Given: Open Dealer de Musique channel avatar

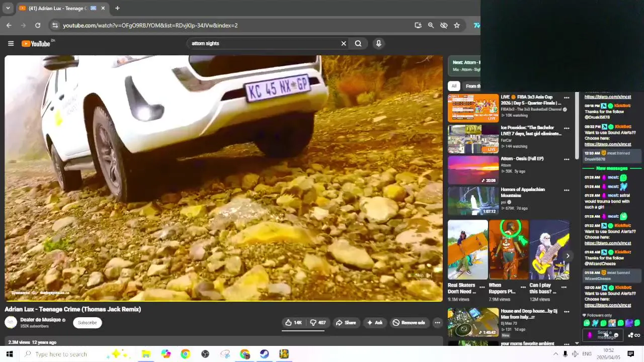Looking at the screenshot, I should (11, 322).
